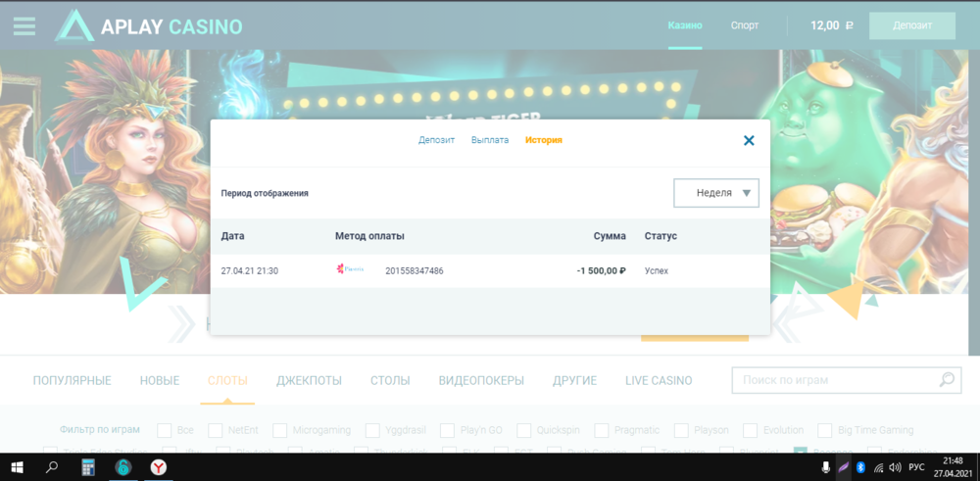Click the Сумма column header
This screenshot has height=481, width=980.
coord(610,236)
